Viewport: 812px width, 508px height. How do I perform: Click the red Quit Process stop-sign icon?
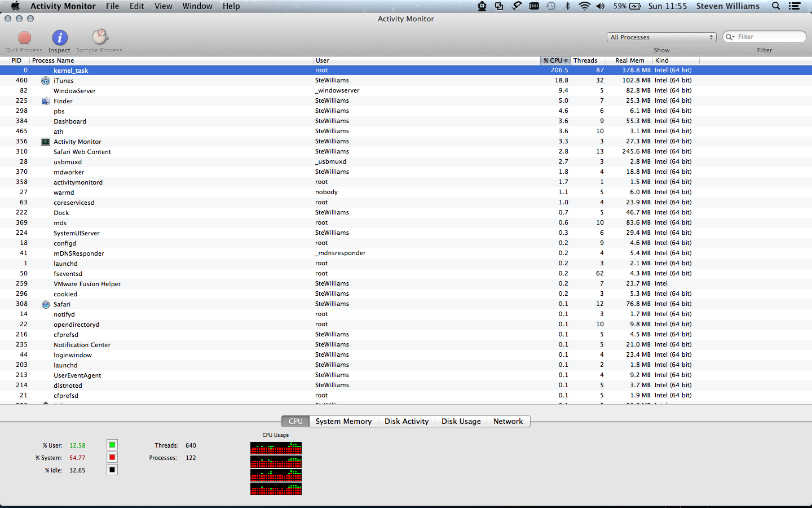(24, 38)
